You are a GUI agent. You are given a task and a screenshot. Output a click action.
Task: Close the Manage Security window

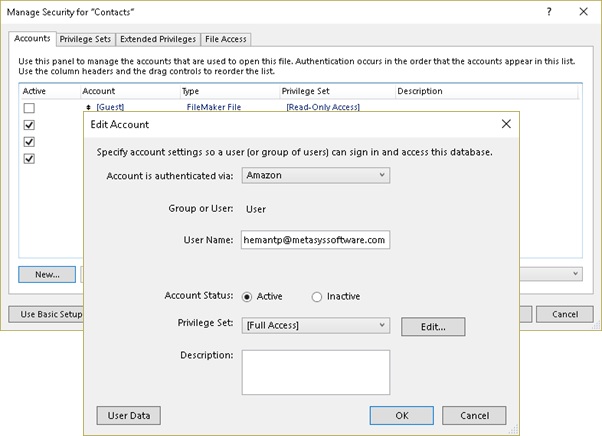(583, 11)
